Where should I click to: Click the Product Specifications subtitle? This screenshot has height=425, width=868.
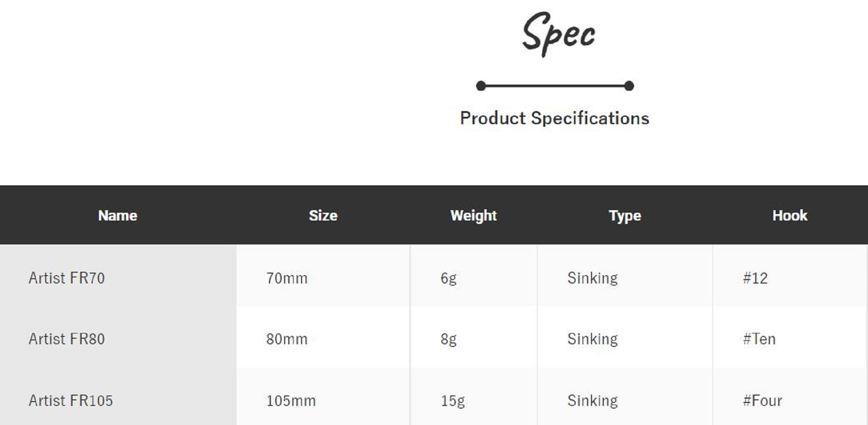pos(554,118)
